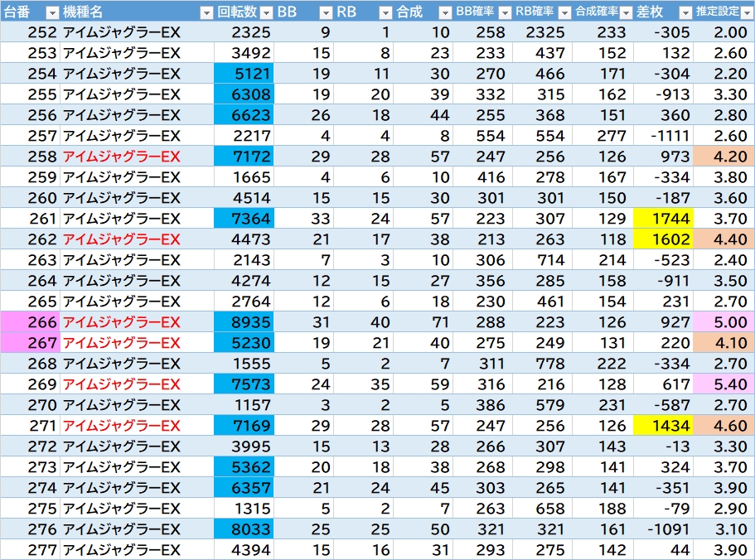
Task: Select the BB確率 554 cell in row 257
Action: (483, 136)
